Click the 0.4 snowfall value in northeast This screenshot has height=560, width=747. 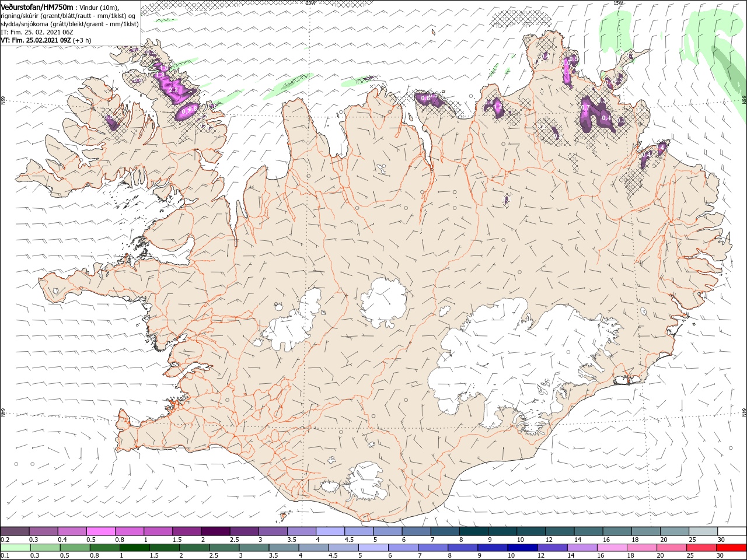606,118
